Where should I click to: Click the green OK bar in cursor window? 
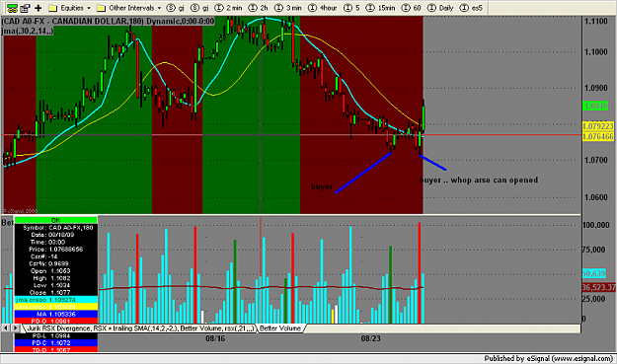point(56,220)
